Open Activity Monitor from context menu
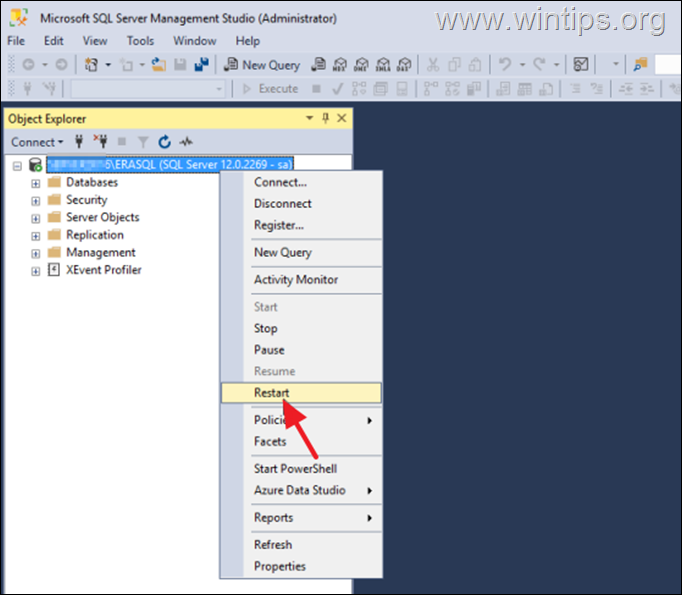The width and height of the screenshot is (682, 595). 301,280
